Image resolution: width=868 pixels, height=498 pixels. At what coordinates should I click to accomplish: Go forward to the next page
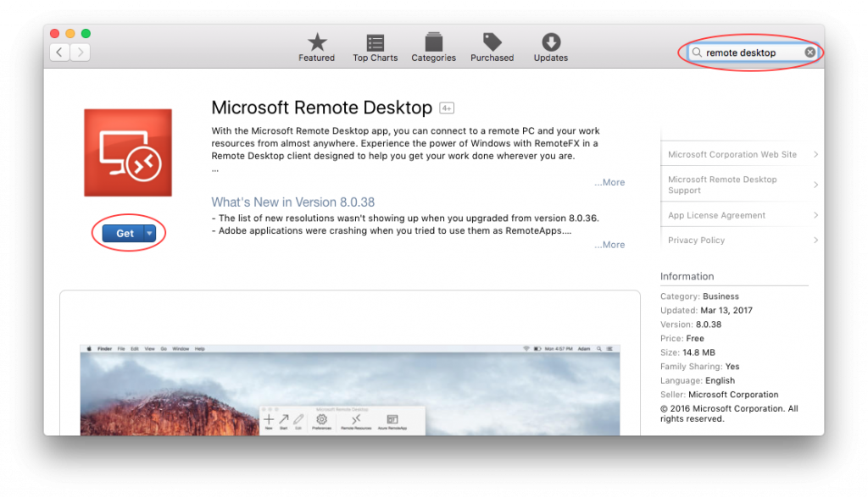click(81, 53)
